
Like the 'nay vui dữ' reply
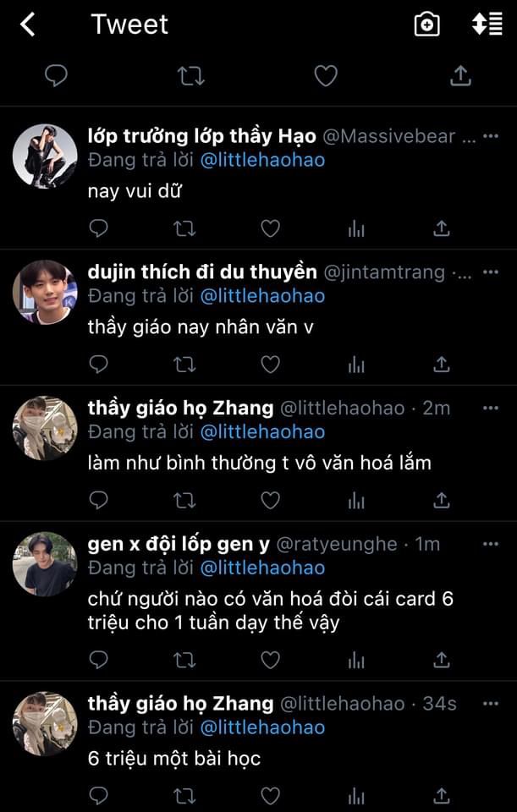(x=270, y=228)
